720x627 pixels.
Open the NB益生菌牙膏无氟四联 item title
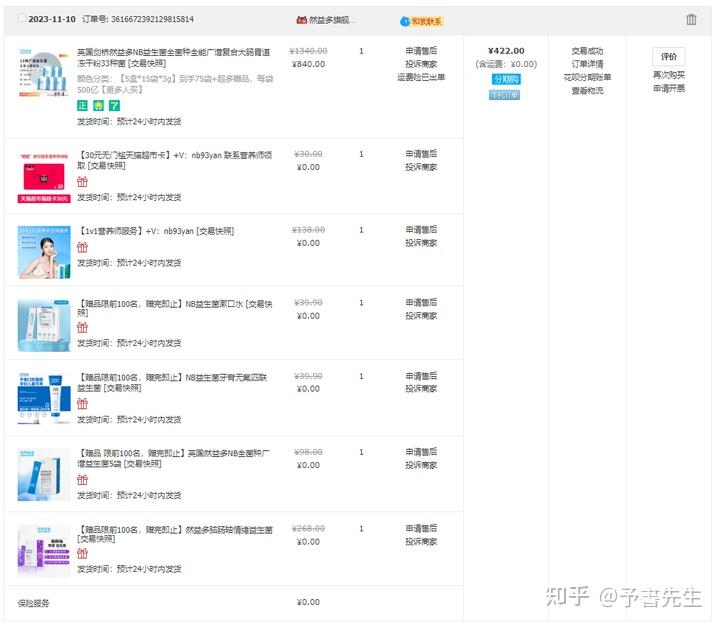point(172,383)
